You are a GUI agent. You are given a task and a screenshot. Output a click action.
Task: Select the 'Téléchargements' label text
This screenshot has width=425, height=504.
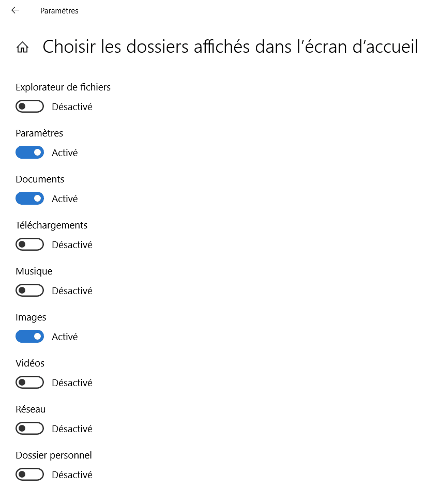(52, 225)
